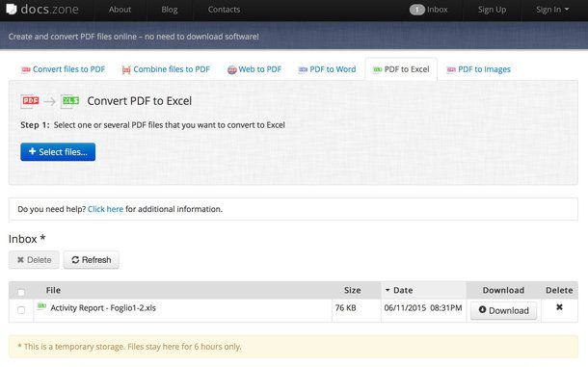Open the Blog page
This screenshot has height=367, width=588.
(x=170, y=10)
